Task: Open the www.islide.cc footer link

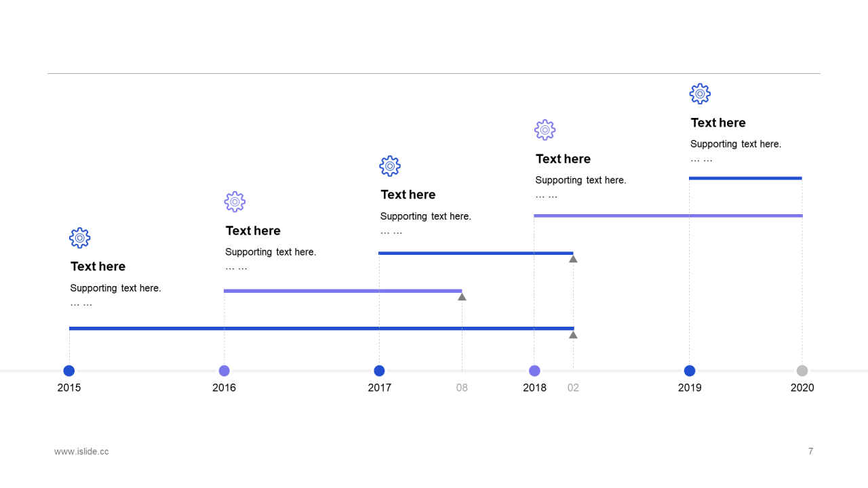Action: pyautogui.click(x=81, y=451)
